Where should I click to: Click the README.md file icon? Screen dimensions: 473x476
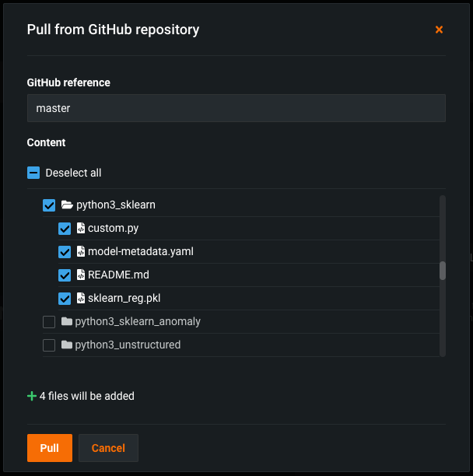point(80,275)
